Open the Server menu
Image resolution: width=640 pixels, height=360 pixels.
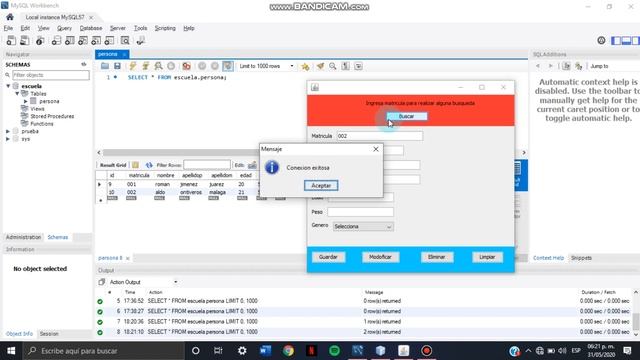[x=118, y=28]
